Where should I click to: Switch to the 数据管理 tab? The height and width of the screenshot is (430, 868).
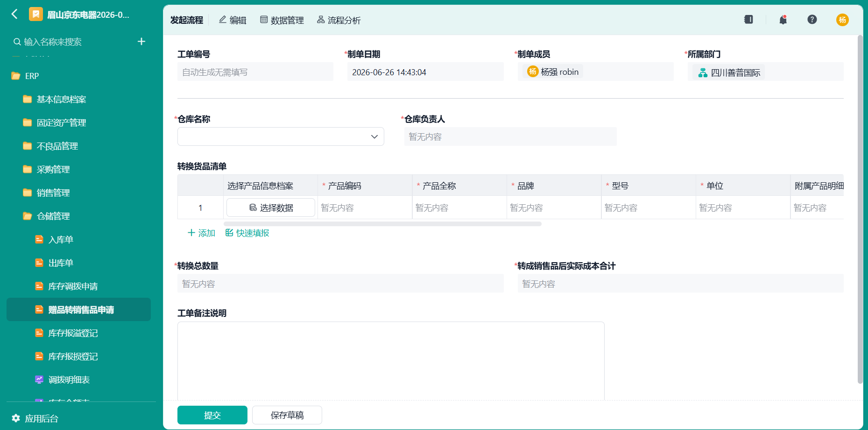coord(282,20)
